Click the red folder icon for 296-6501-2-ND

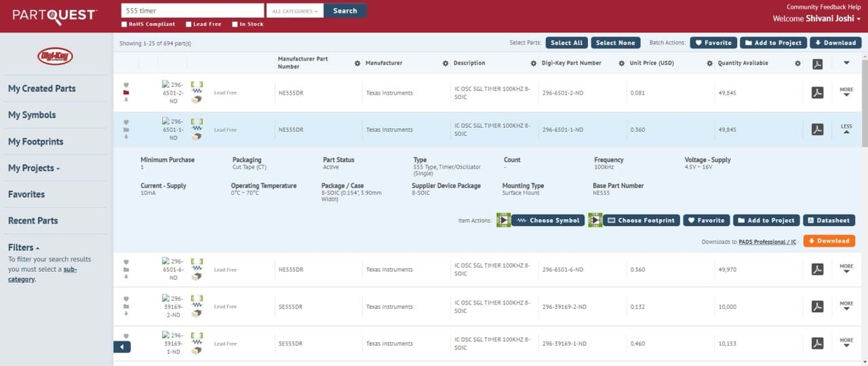point(126,93)
